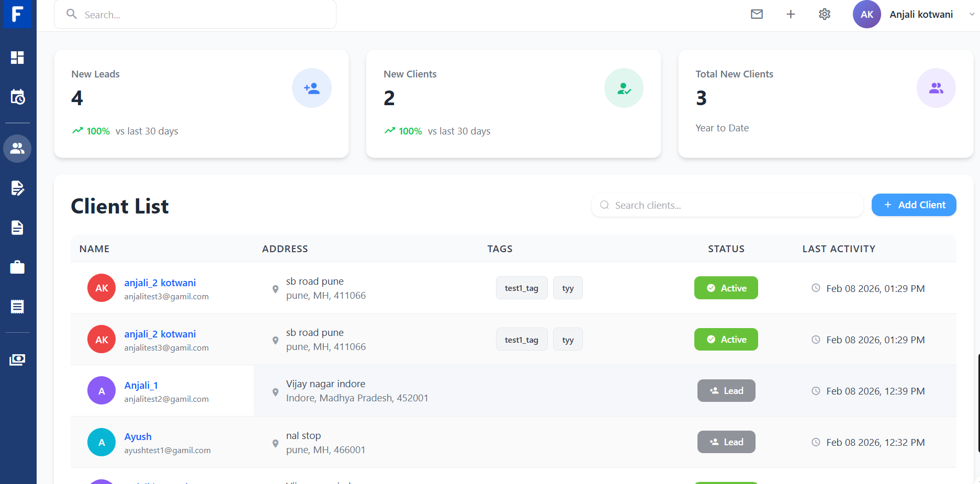Click Lead status badge for Ayush
Image resolution: width=980 pixels, height=484 pixels.
click(726, 442)
